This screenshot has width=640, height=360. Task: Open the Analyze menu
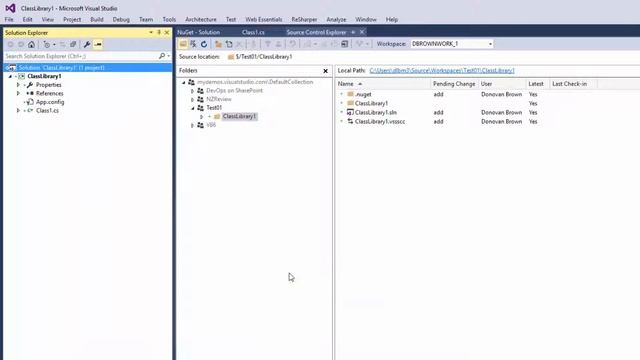[x=336, y=20]
